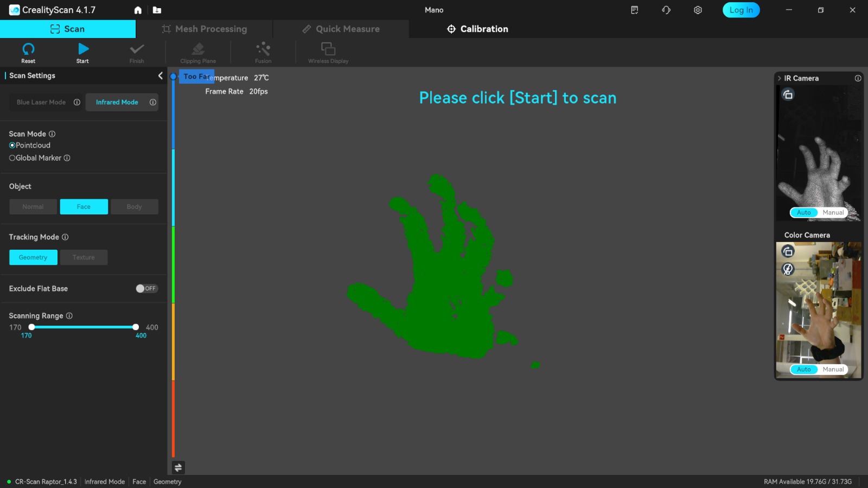
Task: Open the Settings gear icon
Action: (698, 10)
